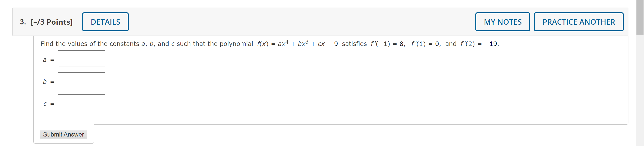
Task: Submit your answers for question 3
Action: point(63,134)
